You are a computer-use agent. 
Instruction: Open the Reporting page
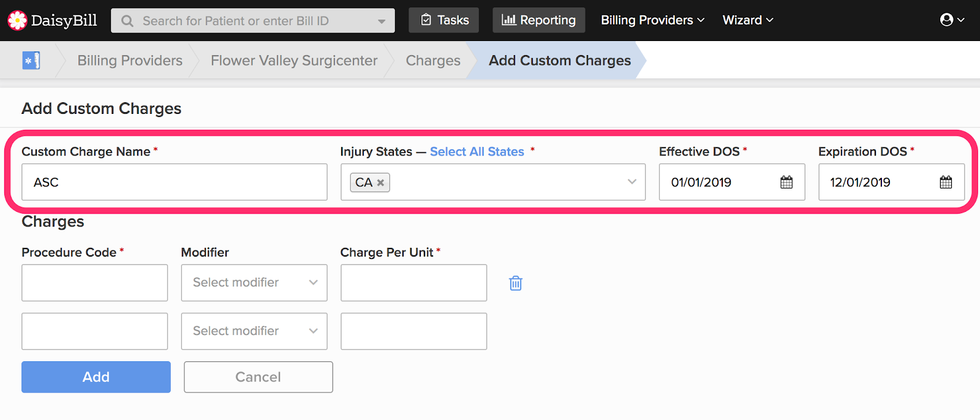point(539,20)
